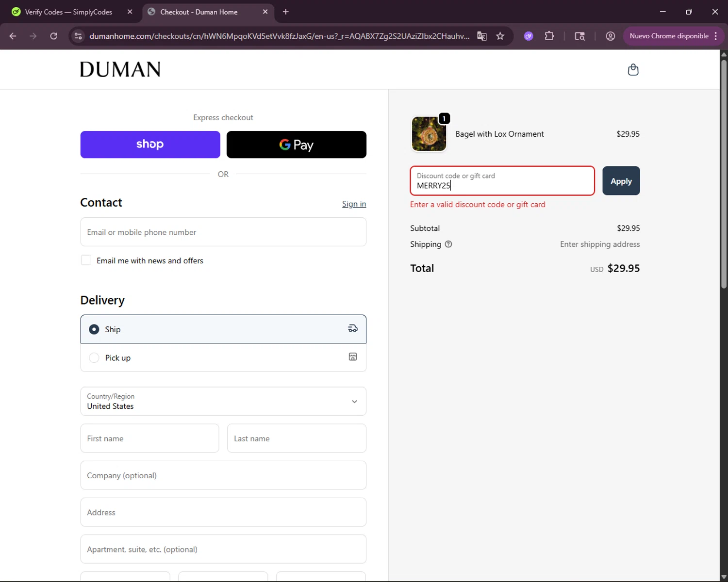728x582 pixels.
Task: Go back with browser back arrow
Action: (x=13, y=36)
